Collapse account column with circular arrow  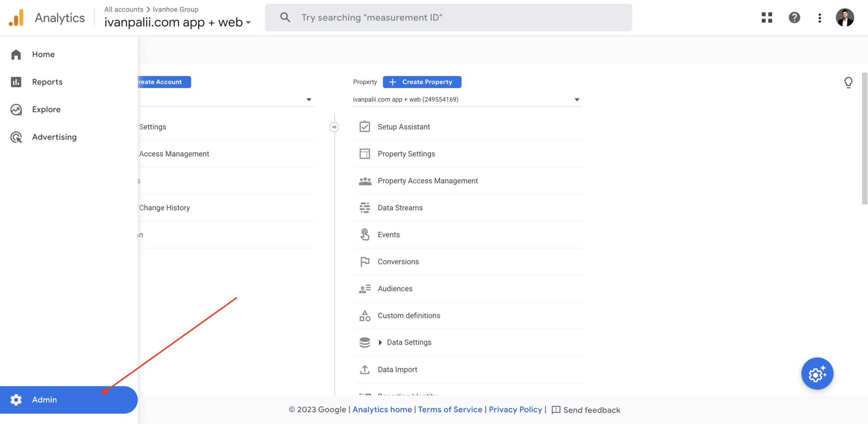(x=334, y=127)
